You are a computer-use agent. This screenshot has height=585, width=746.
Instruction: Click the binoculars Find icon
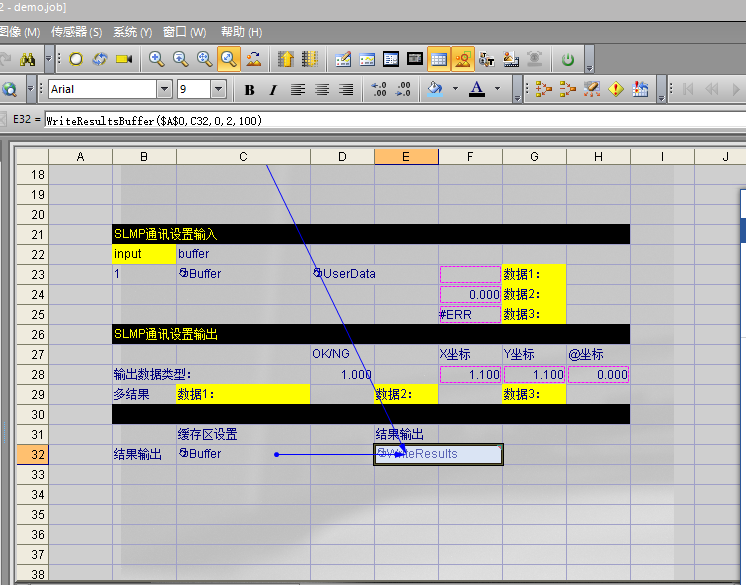28,59
